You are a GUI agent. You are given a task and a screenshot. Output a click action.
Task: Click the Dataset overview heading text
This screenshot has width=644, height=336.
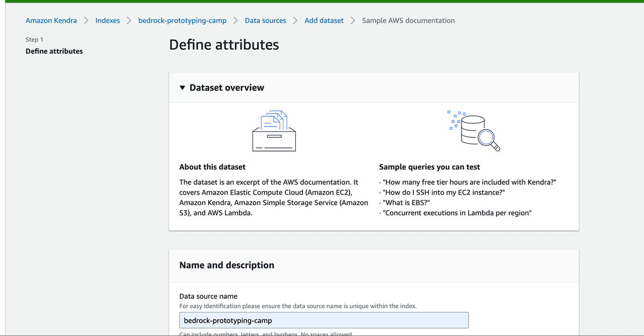pyautogui.click(x=226, y=88)
